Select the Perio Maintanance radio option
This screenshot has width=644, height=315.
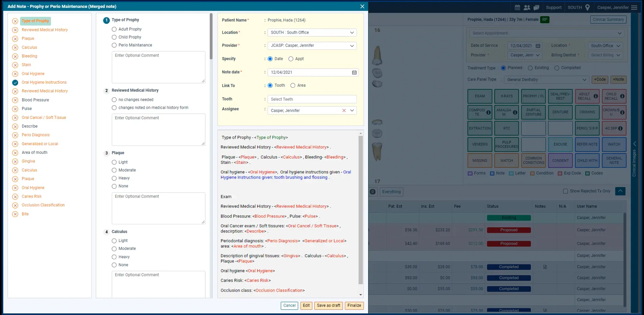114,45
